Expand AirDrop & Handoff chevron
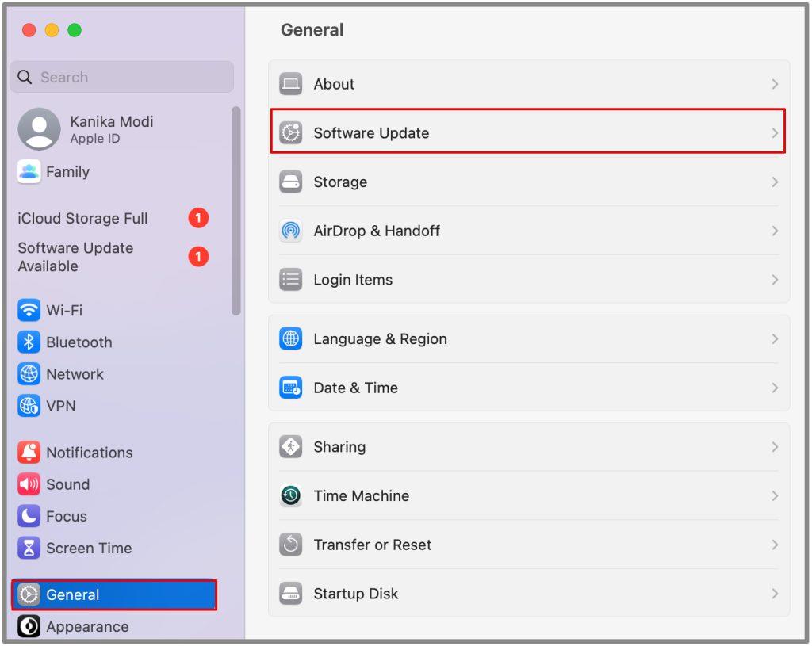812x646 pixels. (x=775, y=231)
